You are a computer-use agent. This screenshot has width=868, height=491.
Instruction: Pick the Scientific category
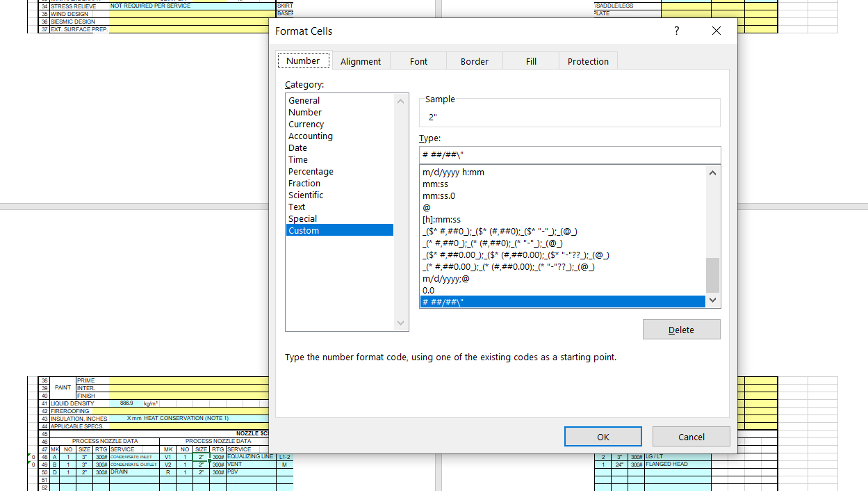[x=306, y=195]
